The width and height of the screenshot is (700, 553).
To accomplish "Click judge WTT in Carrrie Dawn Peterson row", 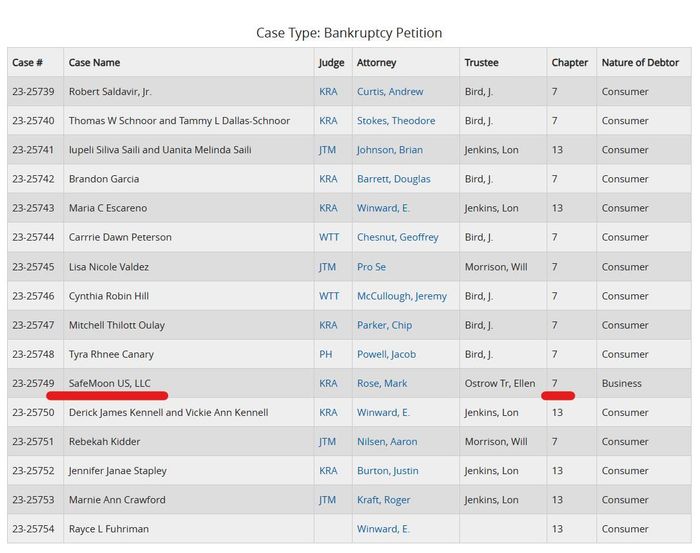I will [x=329, y=237].
